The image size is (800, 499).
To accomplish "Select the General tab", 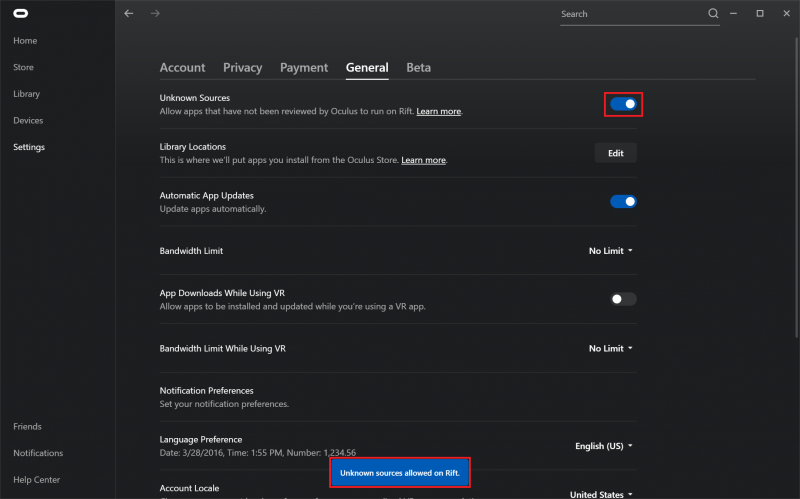I will [367, 67].
